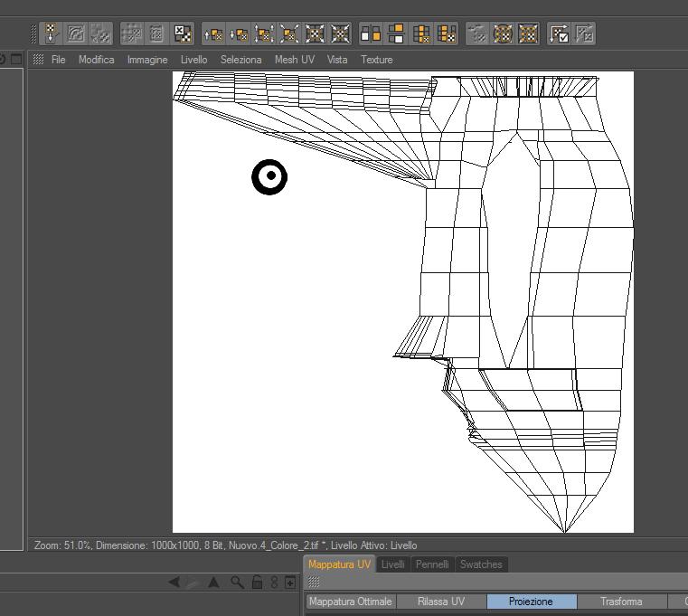This screenshot has width=688, height=616.
Task: Click the greyed-out last icon in the top toolbar
Action: coord(584,33)
